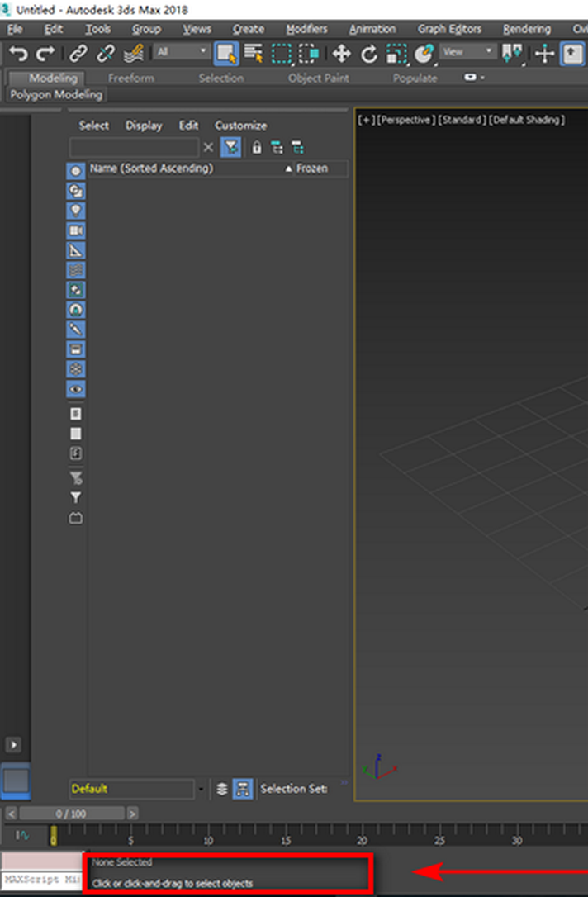Select the Select and Rotate tool

(369, 54)
